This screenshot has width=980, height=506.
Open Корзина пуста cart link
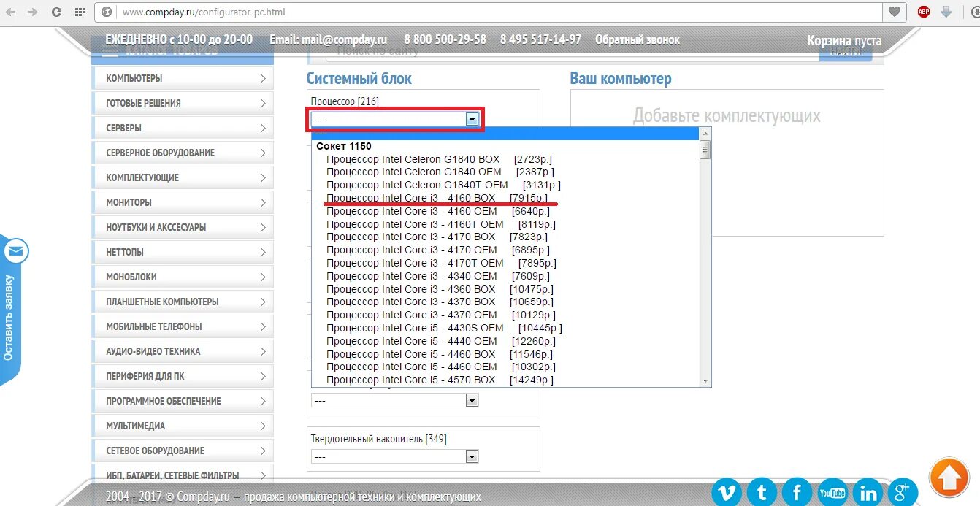(843, 41)
